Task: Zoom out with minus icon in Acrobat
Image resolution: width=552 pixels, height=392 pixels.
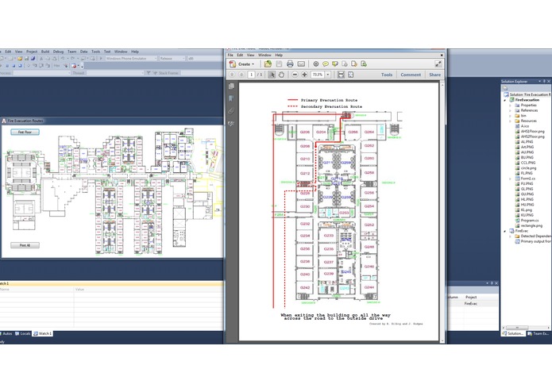Action: click(x=295, y=75)
